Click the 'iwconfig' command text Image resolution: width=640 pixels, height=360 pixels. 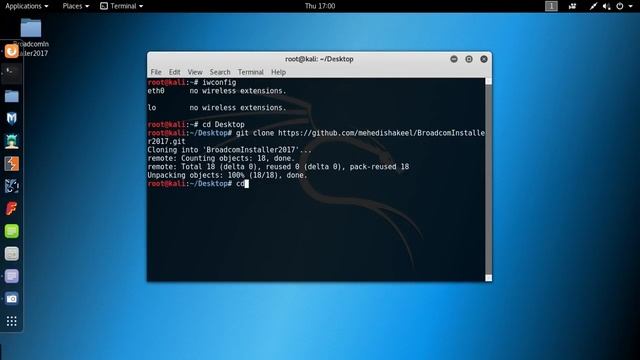pyautogui.click(x=219, y=82)
